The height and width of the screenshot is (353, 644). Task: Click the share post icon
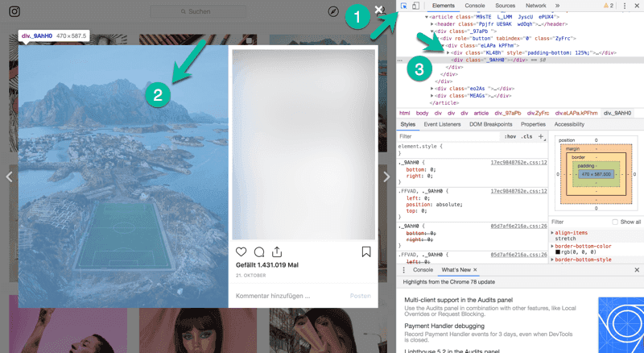[277, 251]
